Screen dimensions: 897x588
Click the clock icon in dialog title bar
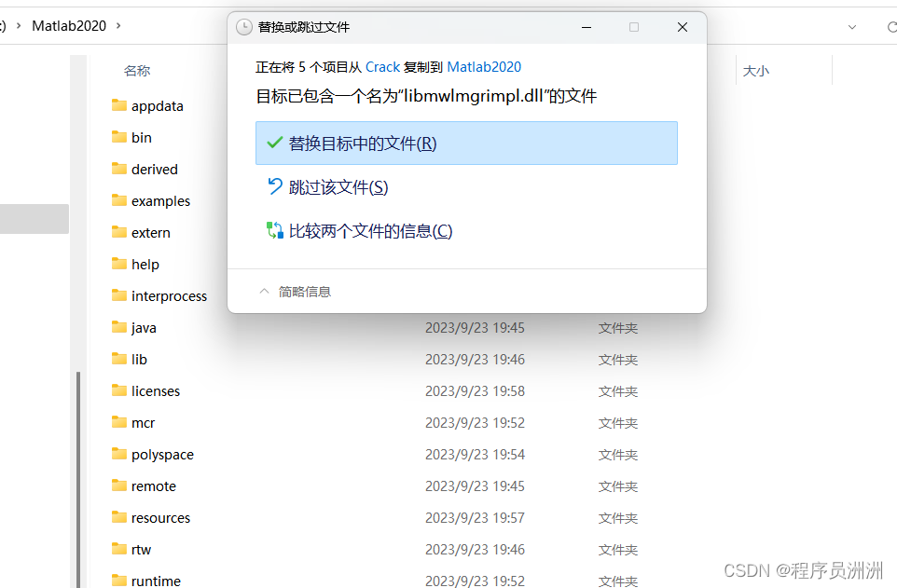point(244,27)
